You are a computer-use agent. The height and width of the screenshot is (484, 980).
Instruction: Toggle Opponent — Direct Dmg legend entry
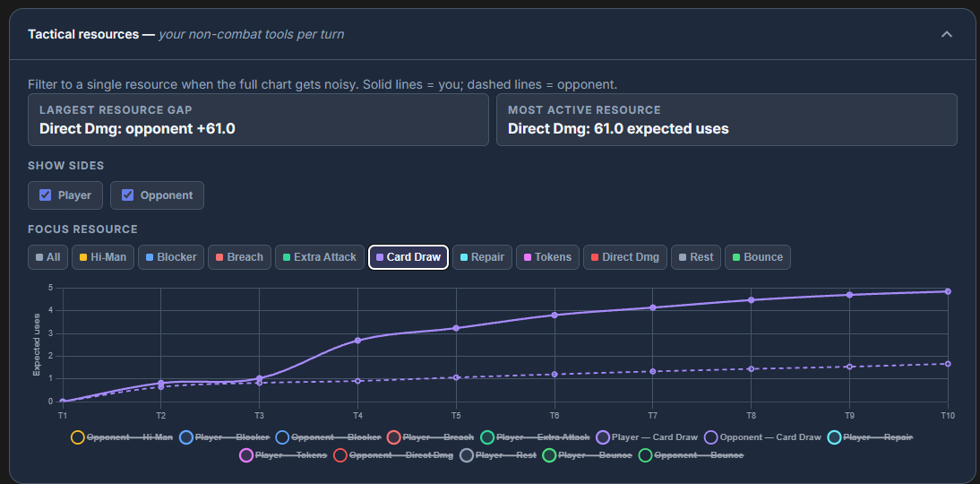coord(394,455)
